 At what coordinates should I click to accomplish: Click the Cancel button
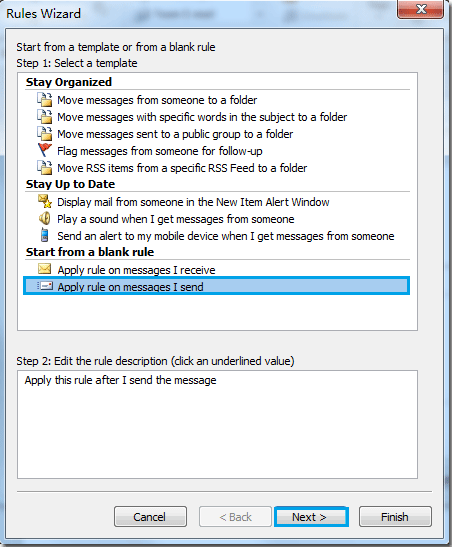click(x=150, y=517)
